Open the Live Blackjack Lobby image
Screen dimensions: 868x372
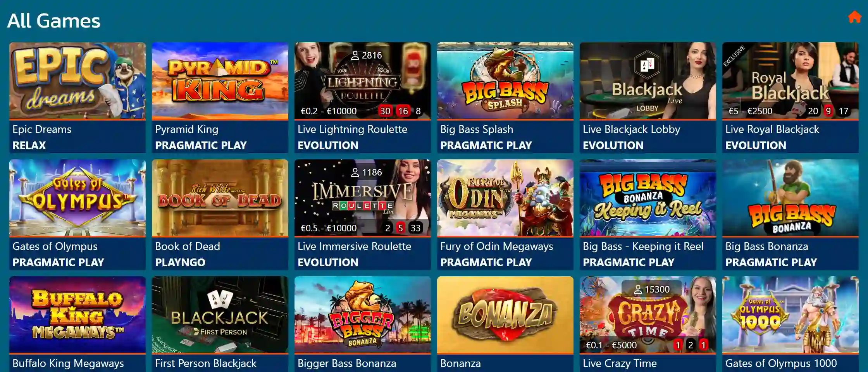(x=648, y=81)
